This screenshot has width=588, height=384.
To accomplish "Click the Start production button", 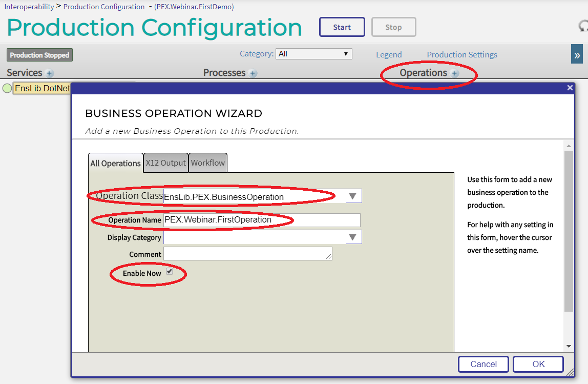I will point(342,27).
